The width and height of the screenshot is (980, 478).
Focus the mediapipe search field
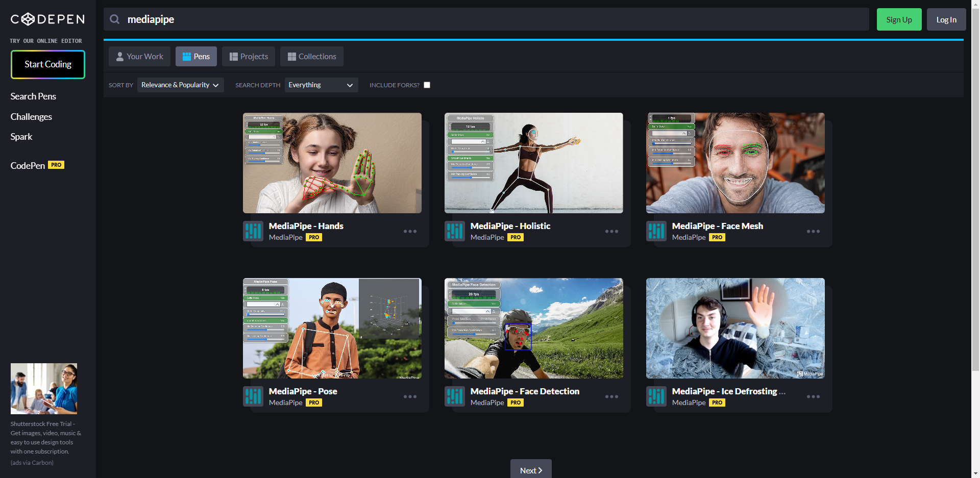pos(486,19)
